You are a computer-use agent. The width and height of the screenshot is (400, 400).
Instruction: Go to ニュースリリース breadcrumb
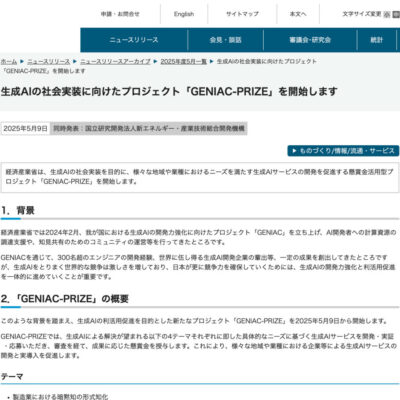pos(49,62)
